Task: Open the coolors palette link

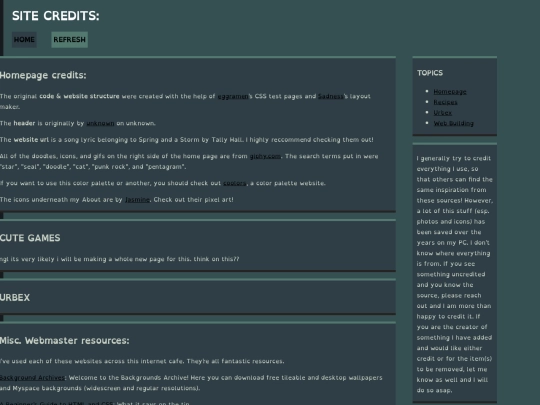Action: [x=235, y=183]
